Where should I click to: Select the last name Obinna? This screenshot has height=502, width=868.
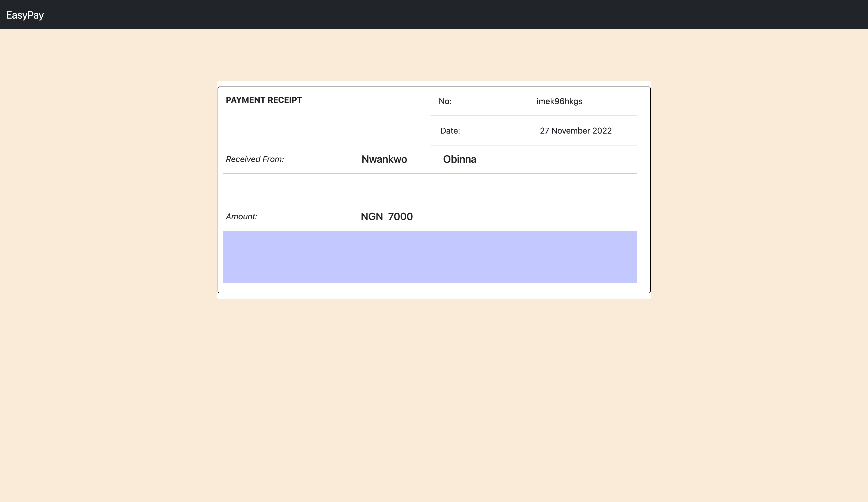pyautogui.click(x=459, y=159)
